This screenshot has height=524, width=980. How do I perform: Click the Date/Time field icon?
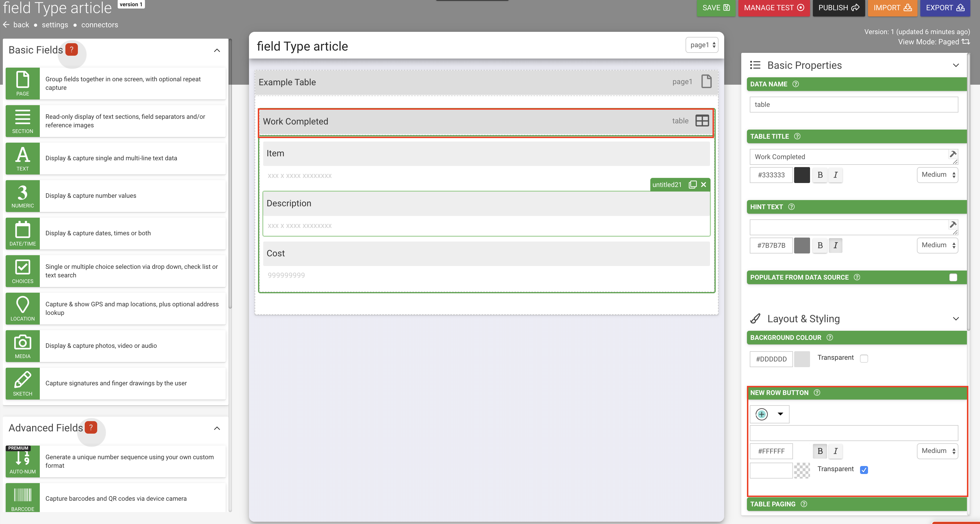coord(22,233)
